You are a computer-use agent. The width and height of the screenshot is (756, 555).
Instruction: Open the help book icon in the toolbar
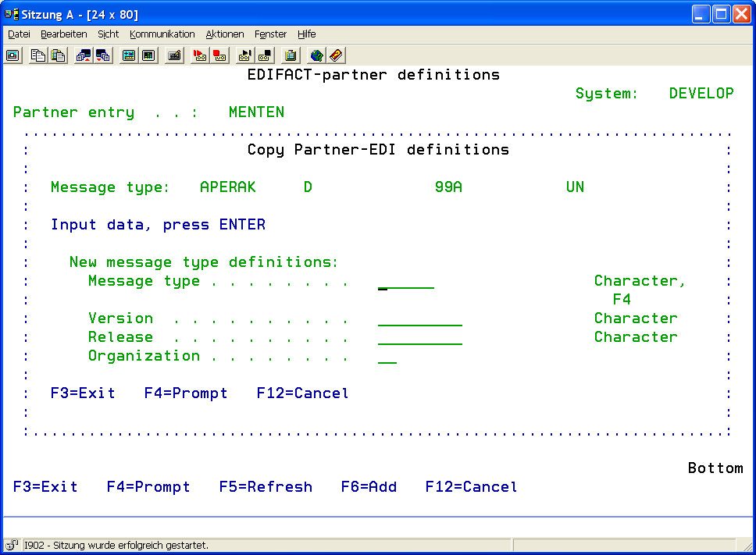click(336, 55)
